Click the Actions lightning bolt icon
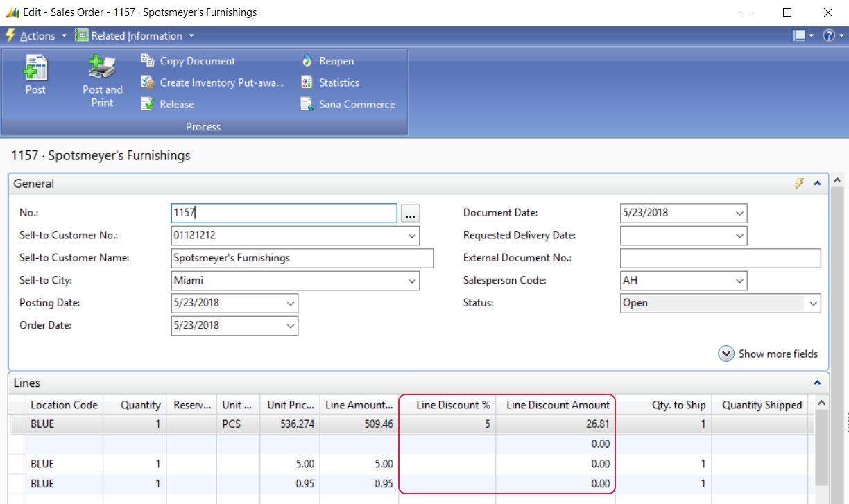The image size is (849, 504). coord(10,35)
